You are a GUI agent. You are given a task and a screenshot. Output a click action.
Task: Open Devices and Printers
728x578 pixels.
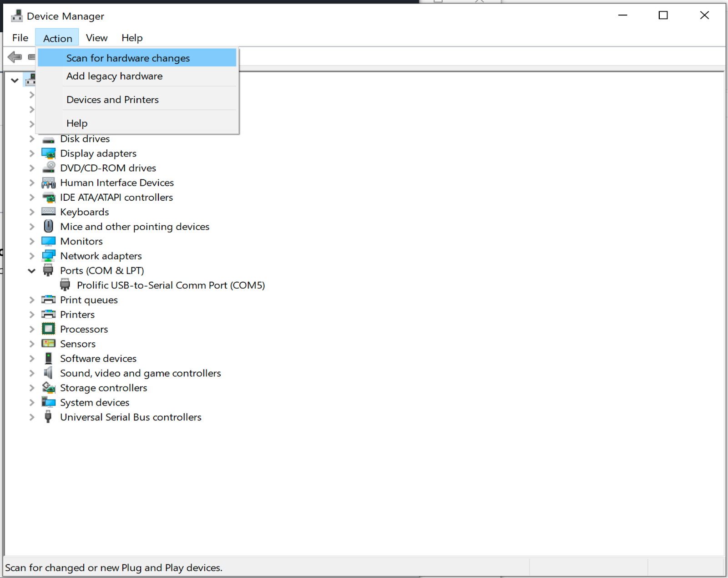coord(112,99)
